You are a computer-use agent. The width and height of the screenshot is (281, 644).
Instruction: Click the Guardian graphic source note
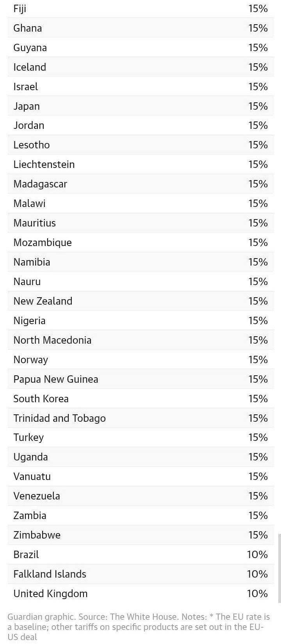coord(139,627)
